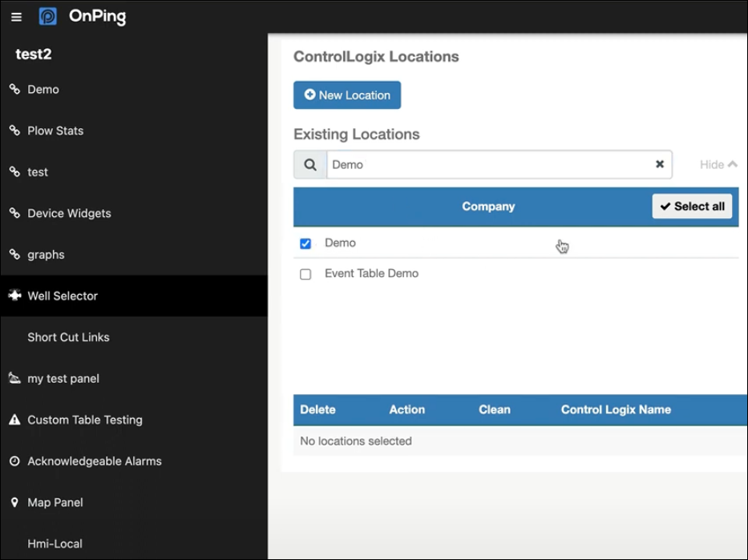Screen dimensions: 748x560
Task: Click the New Location button
Action: [347, 95]
